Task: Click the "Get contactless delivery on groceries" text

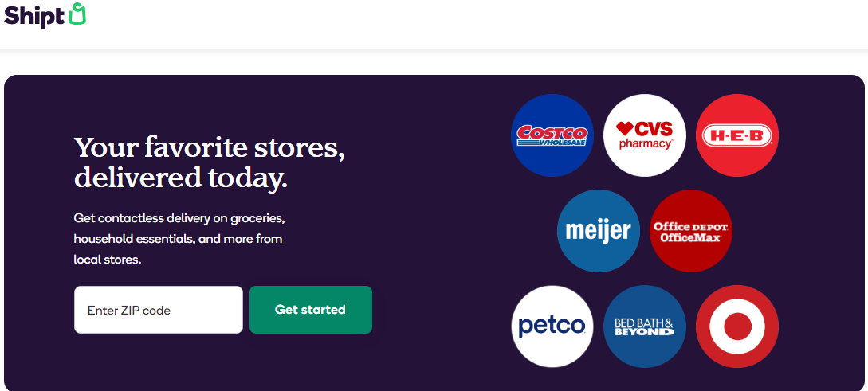Action: pos(179,217)
